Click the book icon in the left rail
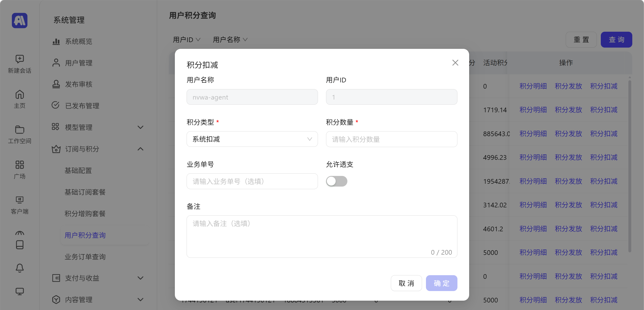 tap(20, 245)
